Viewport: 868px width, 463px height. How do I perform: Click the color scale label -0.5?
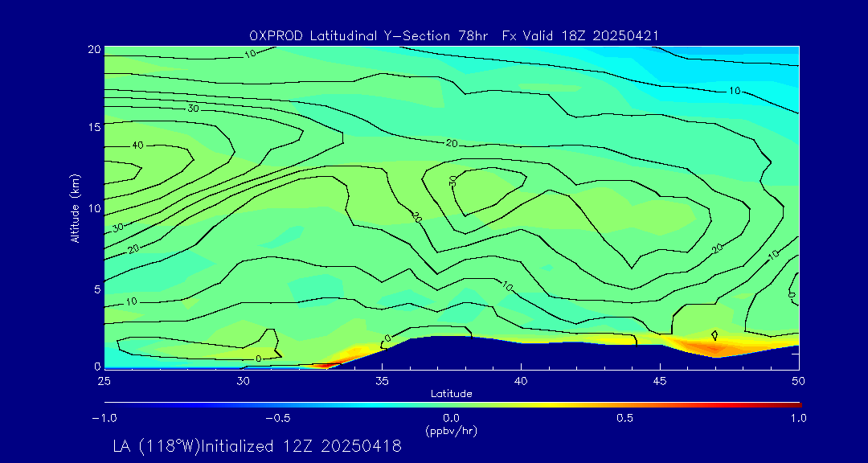point(278,418)
